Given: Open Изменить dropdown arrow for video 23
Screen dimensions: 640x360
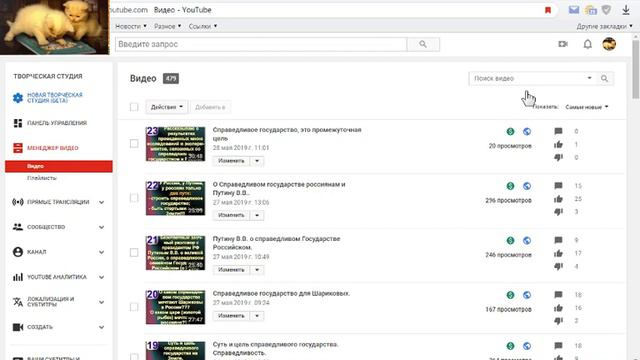Looking at the screenshot, I should click(x=257, y=161).
